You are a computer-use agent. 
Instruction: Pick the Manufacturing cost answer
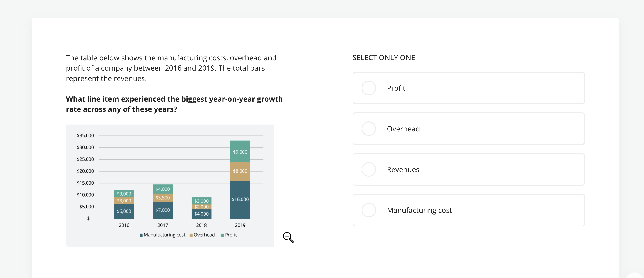369,210
